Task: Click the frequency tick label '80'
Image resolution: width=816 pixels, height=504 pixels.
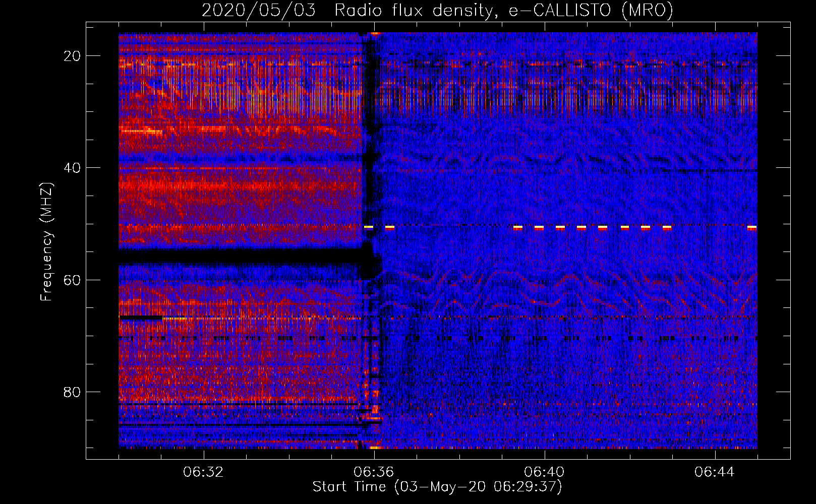Action: [73, 392]
